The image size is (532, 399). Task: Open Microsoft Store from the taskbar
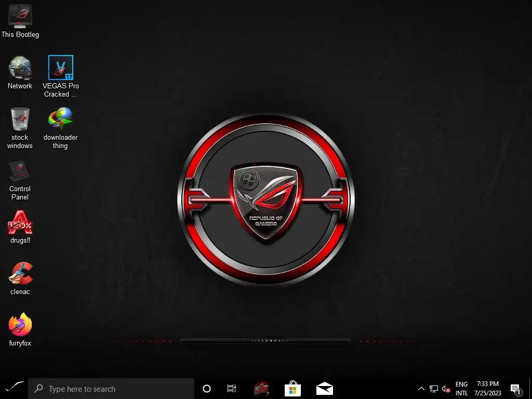point(293,389)
